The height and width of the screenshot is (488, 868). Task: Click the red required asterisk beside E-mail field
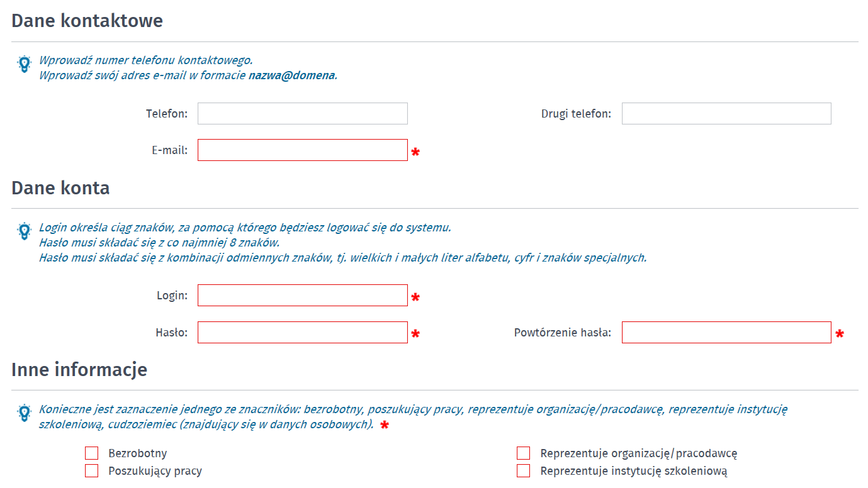coord(415,152)
